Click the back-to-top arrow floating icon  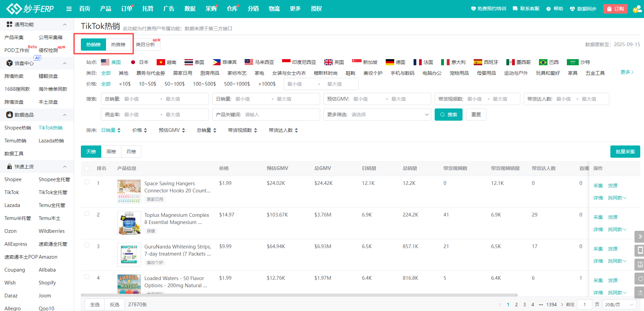click(x=640, y=292)
